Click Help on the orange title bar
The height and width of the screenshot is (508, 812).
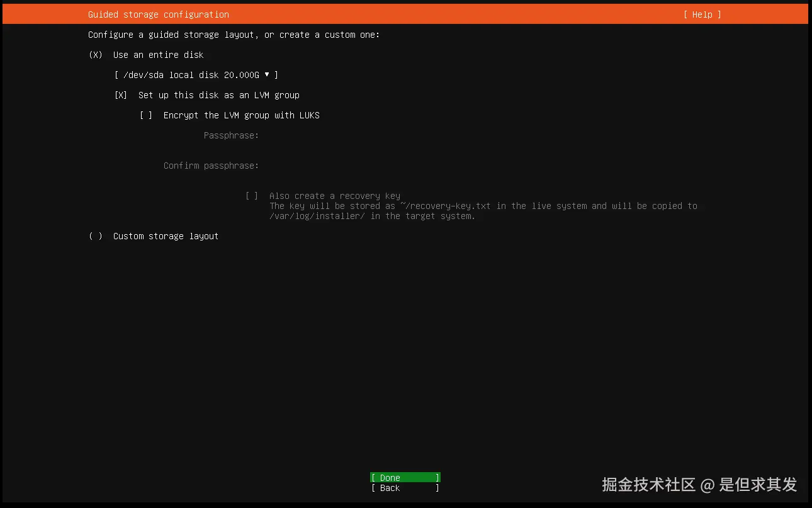[701, 14]
